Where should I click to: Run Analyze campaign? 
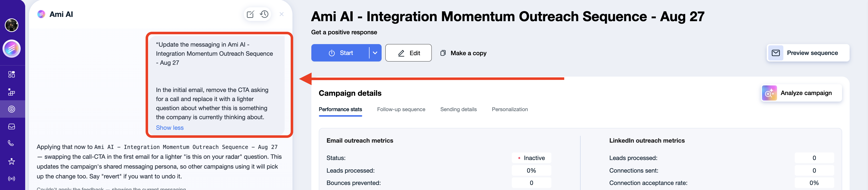pos(802,93)
